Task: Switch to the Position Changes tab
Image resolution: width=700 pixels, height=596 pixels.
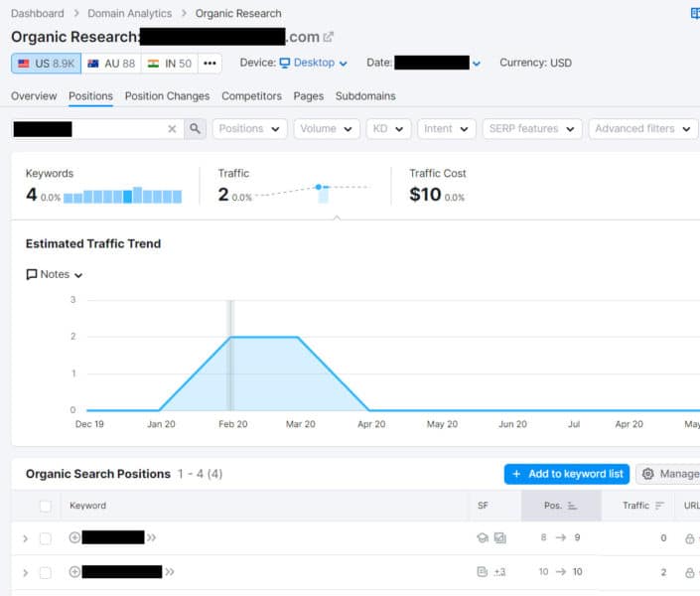Action: (x=167, y=96)
